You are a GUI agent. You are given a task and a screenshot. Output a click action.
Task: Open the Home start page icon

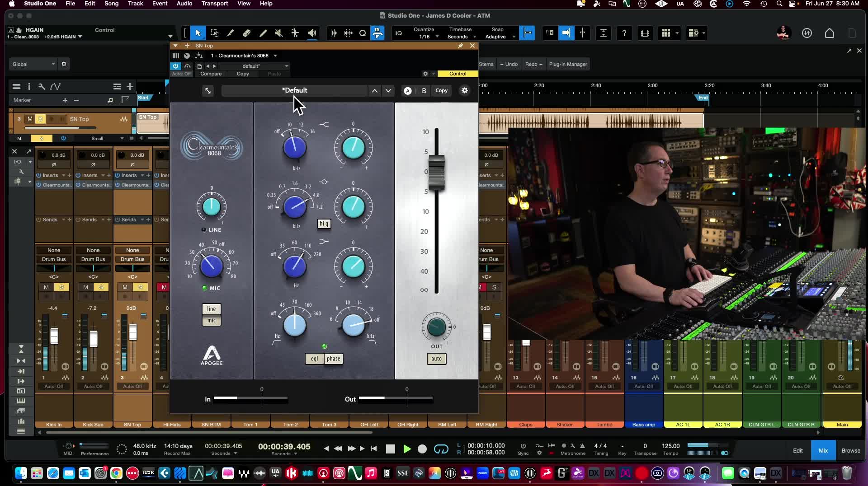tap(830, 33)
